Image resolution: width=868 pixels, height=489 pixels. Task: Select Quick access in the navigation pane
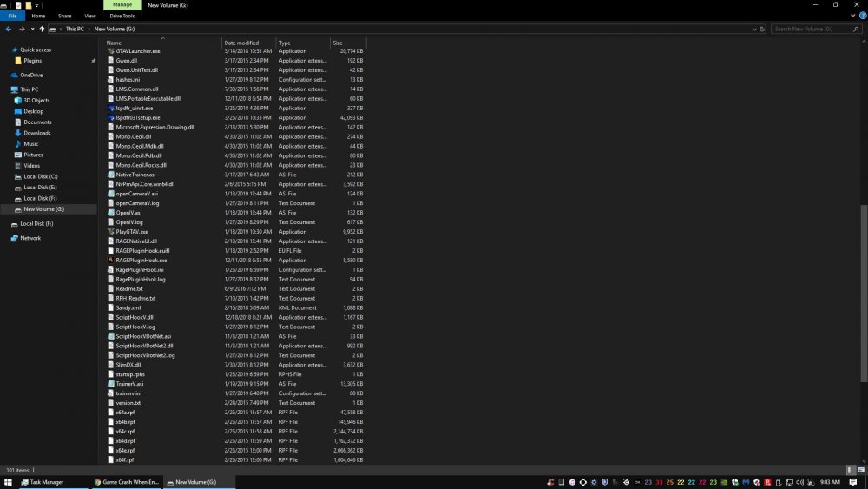pos(36,50)
